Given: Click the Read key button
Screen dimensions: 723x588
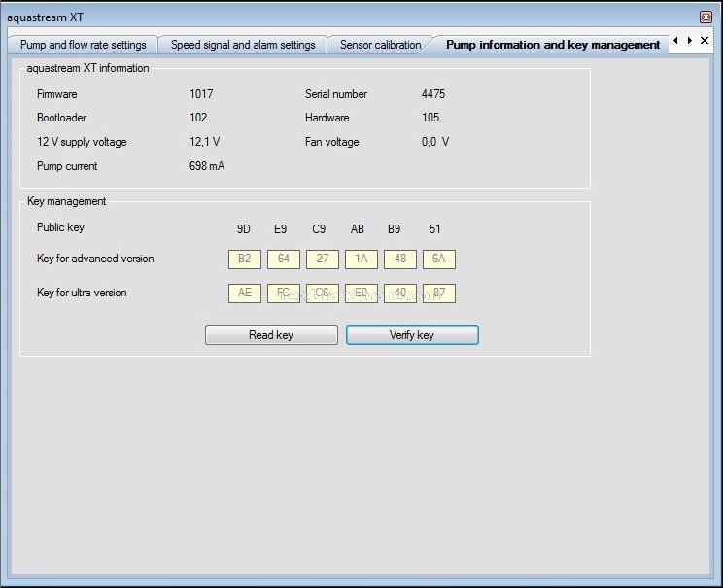Looking at the screenshot, I should (271, 334).
